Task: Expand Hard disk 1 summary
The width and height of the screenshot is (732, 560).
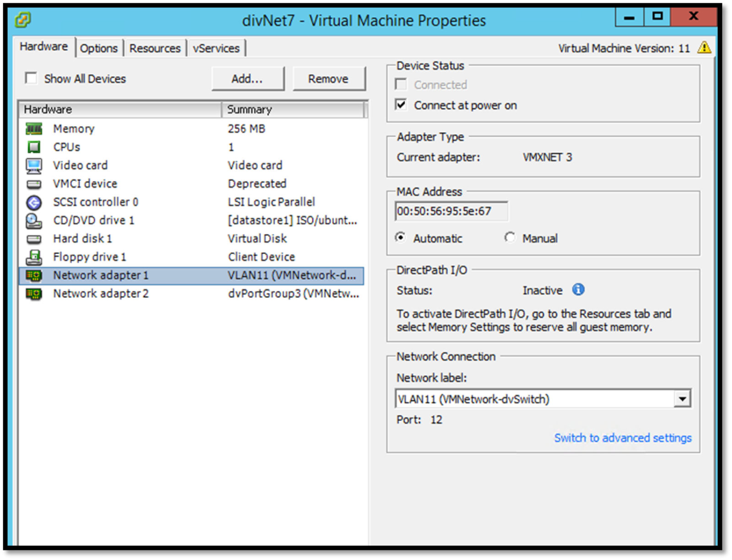Action: [x=257, y=238]
